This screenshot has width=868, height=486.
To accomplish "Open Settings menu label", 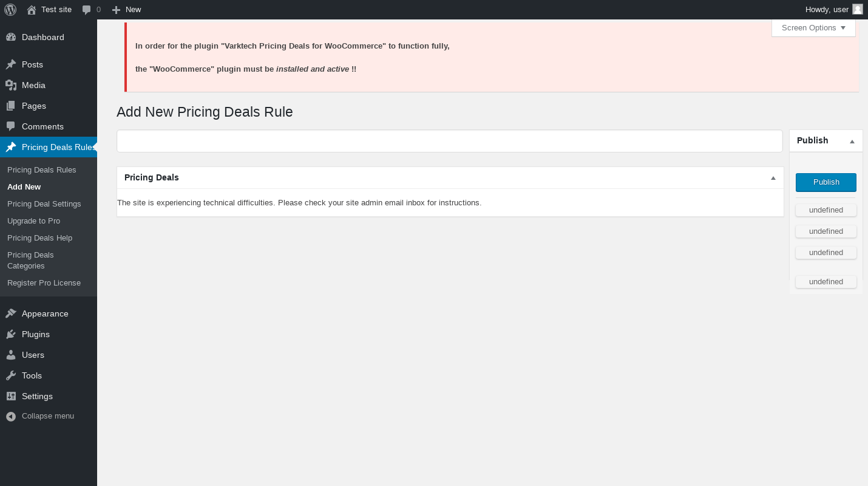I will tap(37, 396).
